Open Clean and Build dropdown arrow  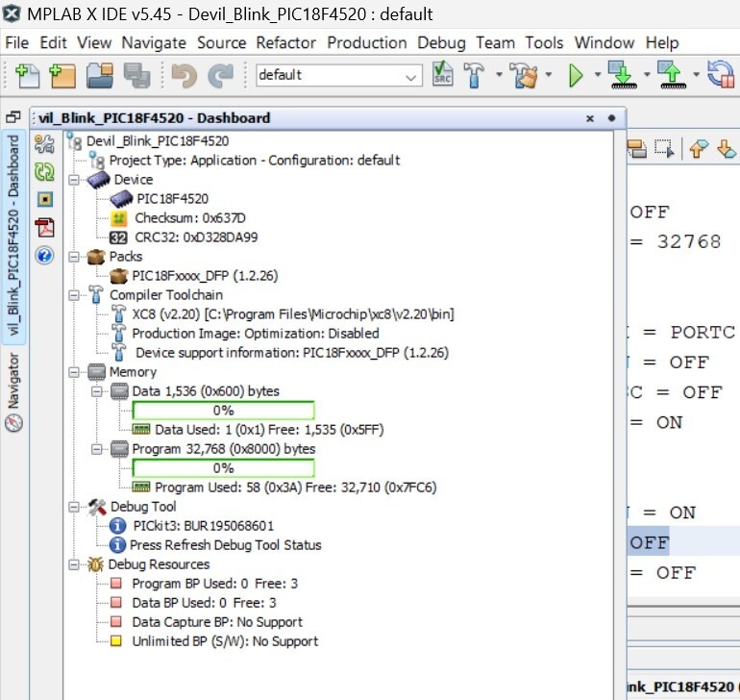tap(549, 75)
